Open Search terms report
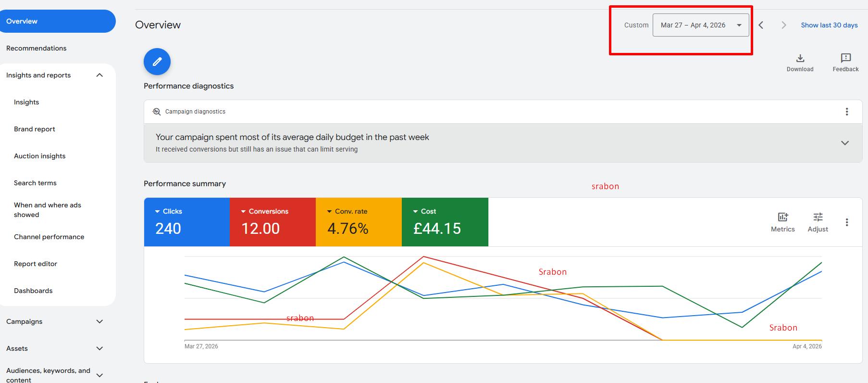 click(35, 183)
